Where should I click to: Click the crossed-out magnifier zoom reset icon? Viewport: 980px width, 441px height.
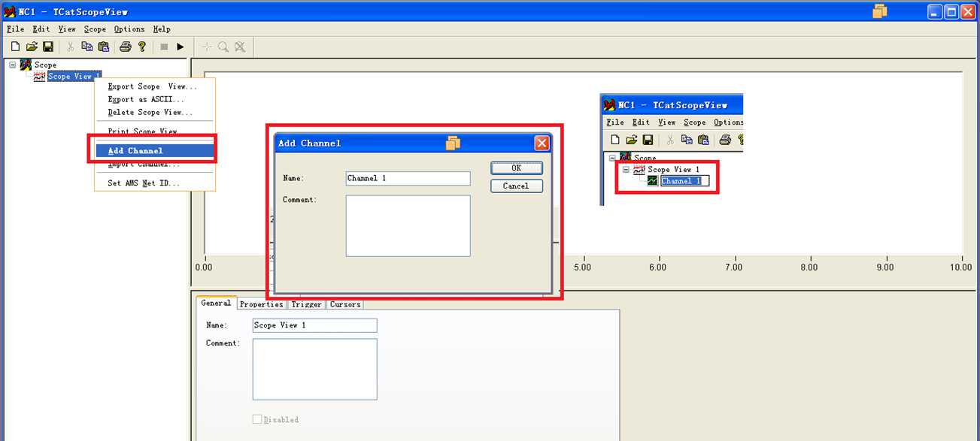(240, 47)
